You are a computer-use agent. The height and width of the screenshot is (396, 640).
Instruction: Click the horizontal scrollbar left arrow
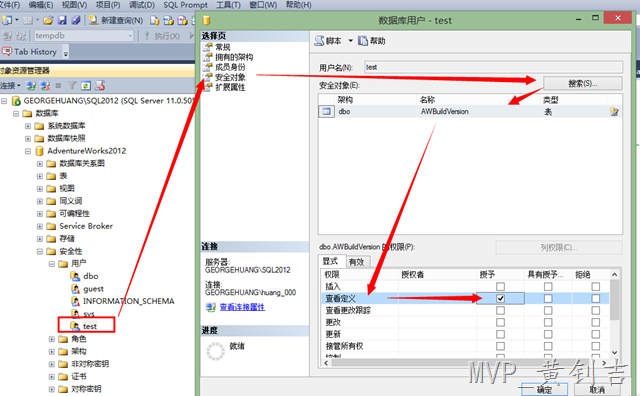tap(326, 363)
